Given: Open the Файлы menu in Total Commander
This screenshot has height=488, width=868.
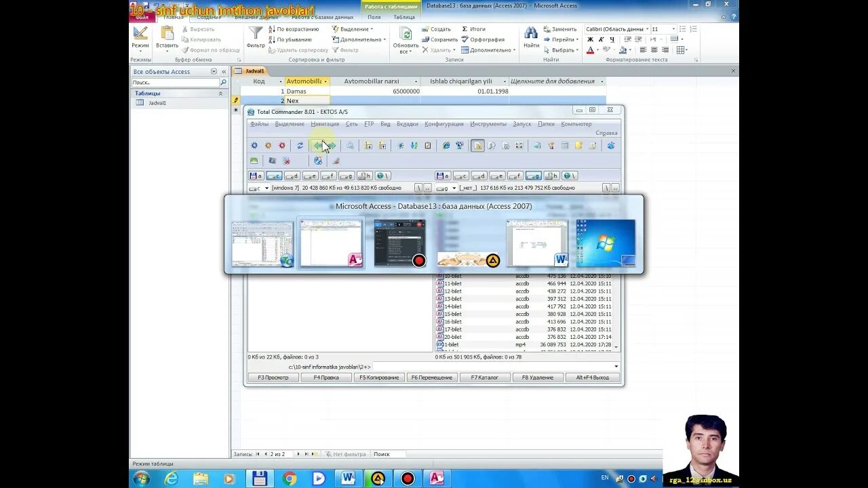Looking at the screenshot, I should click(x=259, y=124).
